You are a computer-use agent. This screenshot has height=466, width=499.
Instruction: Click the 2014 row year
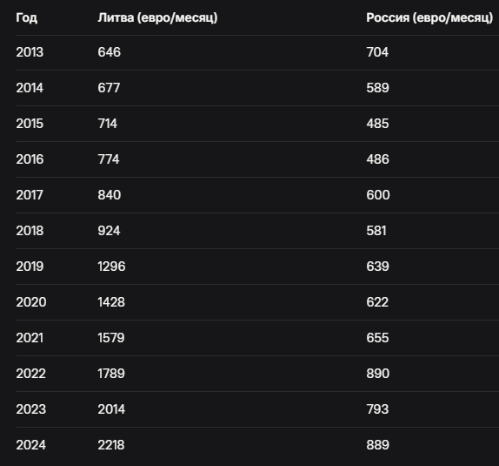[30, 88]
